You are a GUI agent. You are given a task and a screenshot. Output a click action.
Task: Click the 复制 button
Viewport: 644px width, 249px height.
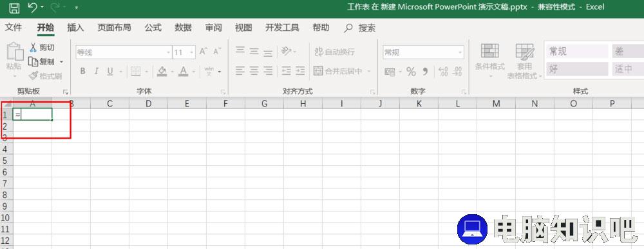coord(41,62)
